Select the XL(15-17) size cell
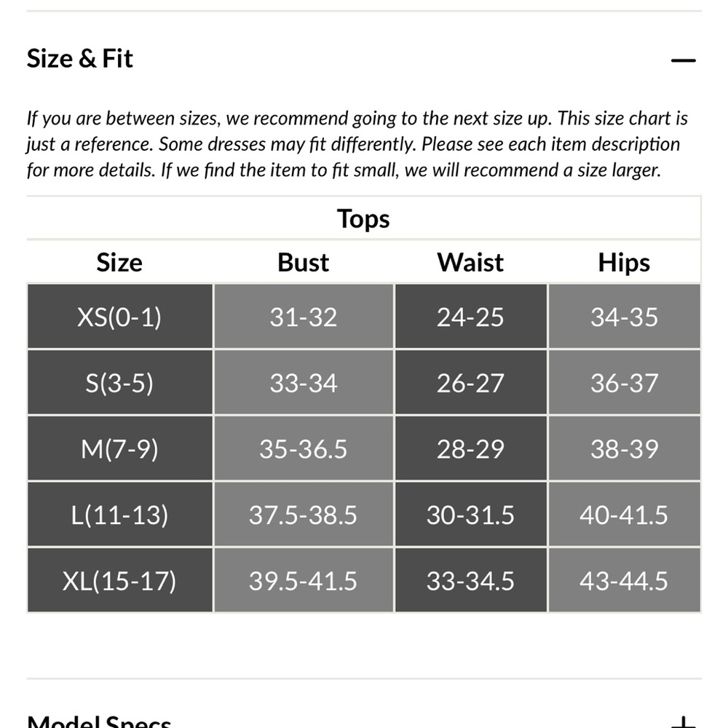The image size is (728, 728). pyautogui.click(x=120, y=580)
